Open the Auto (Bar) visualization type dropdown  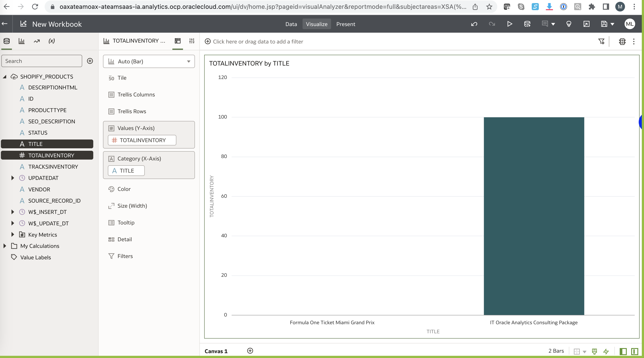[149, 61]
